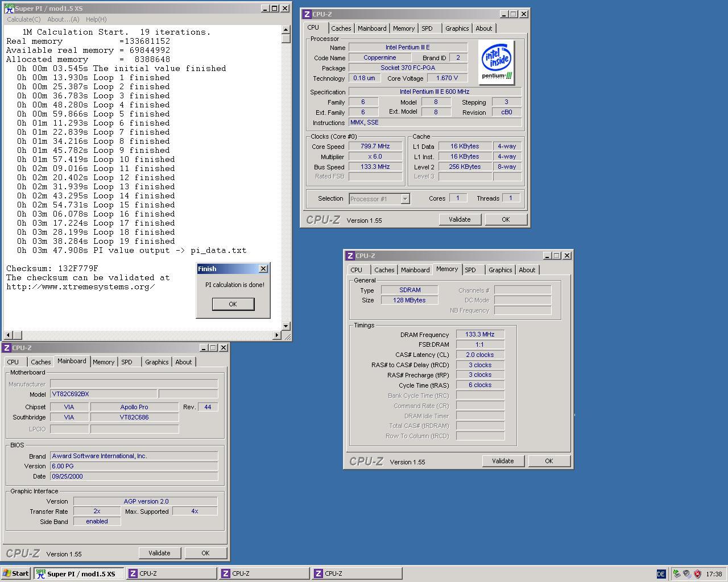Open the About...(A) menu in Super PI
The width and height of the screenshot is (728, 582).
click(64, 19)
